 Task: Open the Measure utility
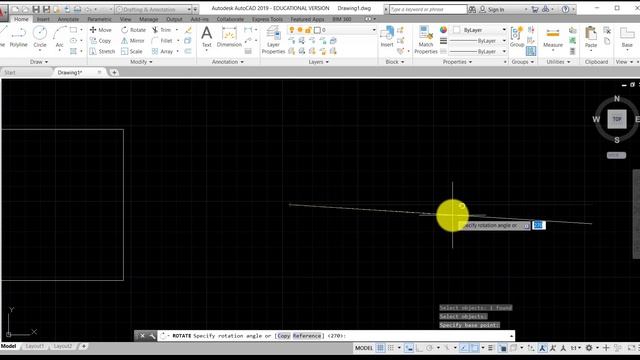[x=553, y=37]
